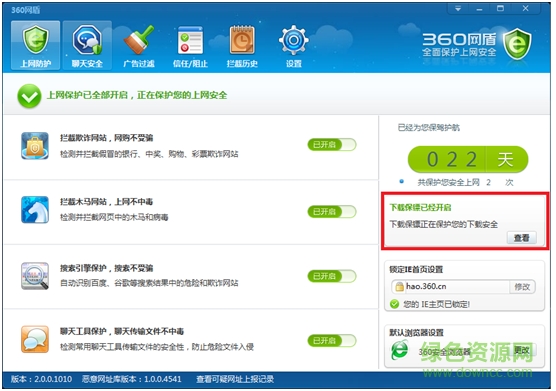
Task: Click 拦截木马网站，上网不中毒 title
Action: (x=107, y=202)
